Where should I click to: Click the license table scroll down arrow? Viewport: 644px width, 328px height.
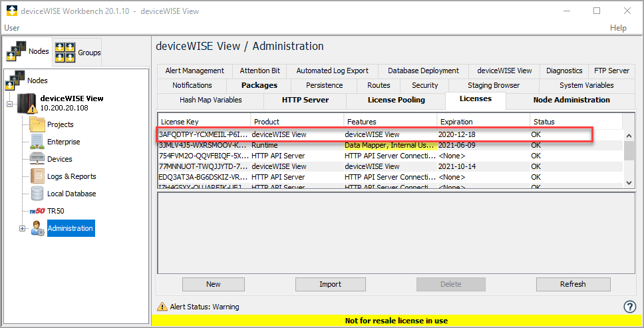[629, 183]
